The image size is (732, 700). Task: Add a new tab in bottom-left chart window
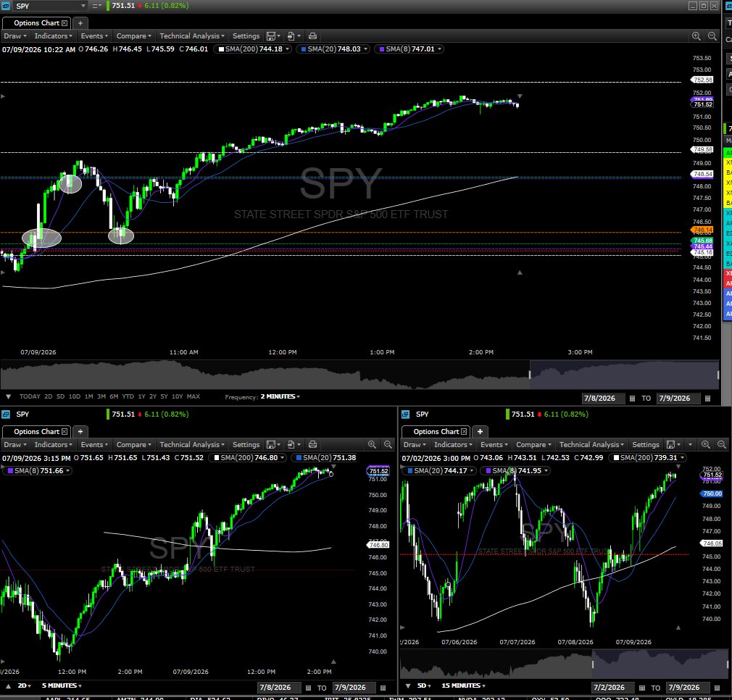pyautogui.click(x=80, y=432)
